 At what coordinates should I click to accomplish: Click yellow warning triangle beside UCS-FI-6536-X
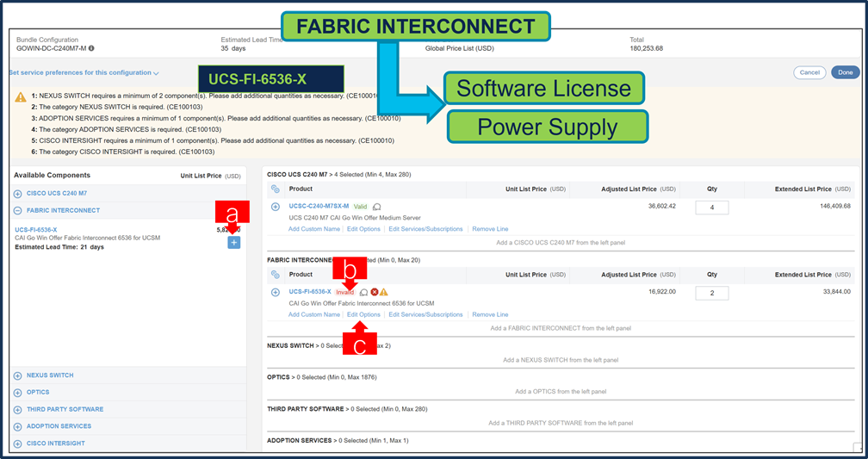[x=384, y=292]
